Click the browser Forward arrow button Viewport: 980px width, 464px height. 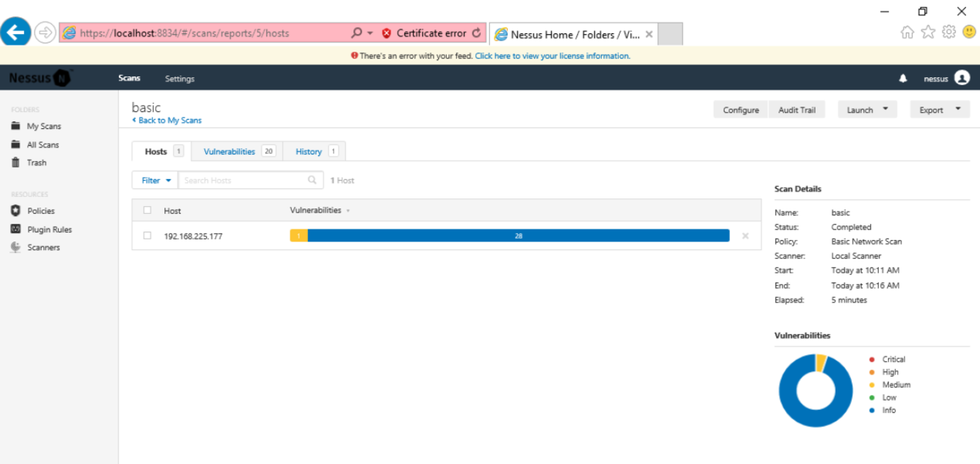[x=45, y=32]
